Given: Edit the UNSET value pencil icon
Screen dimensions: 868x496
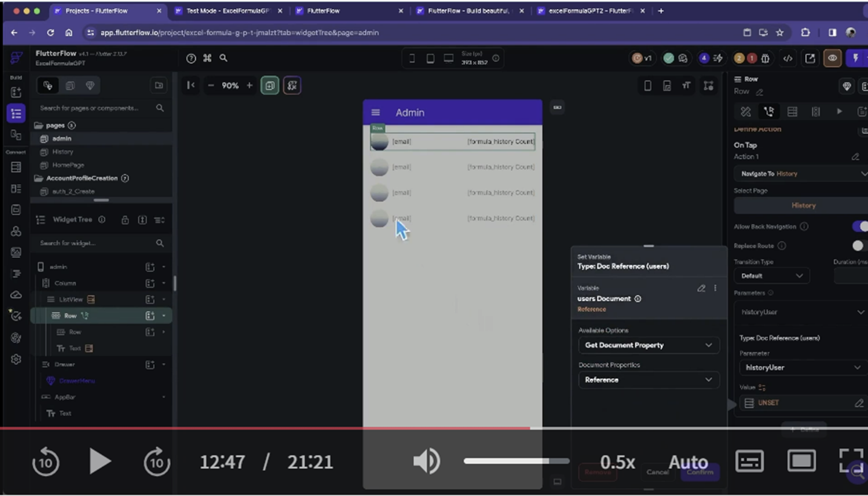Looking at the screenshot, I should (859, 403).
